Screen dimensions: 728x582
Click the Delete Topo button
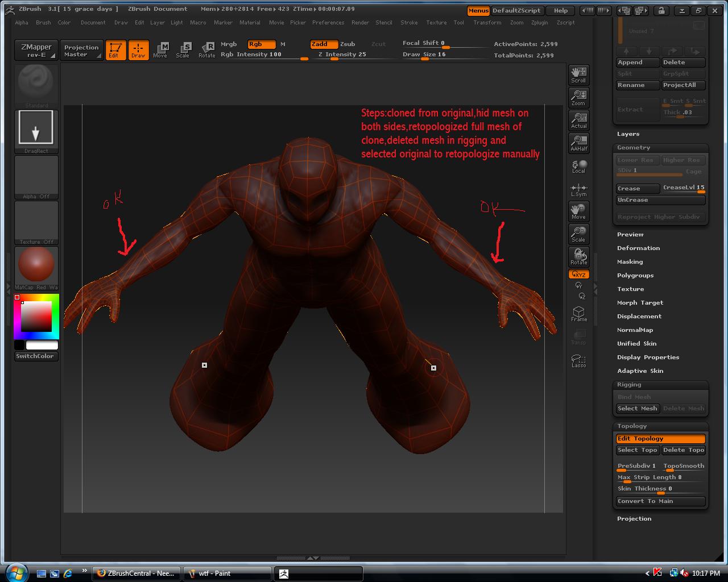683,450
